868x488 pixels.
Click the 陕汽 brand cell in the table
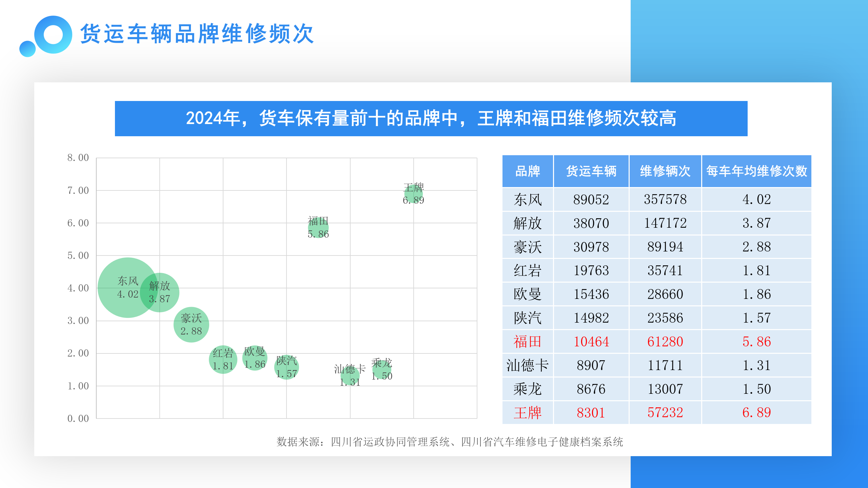(528, 318)
